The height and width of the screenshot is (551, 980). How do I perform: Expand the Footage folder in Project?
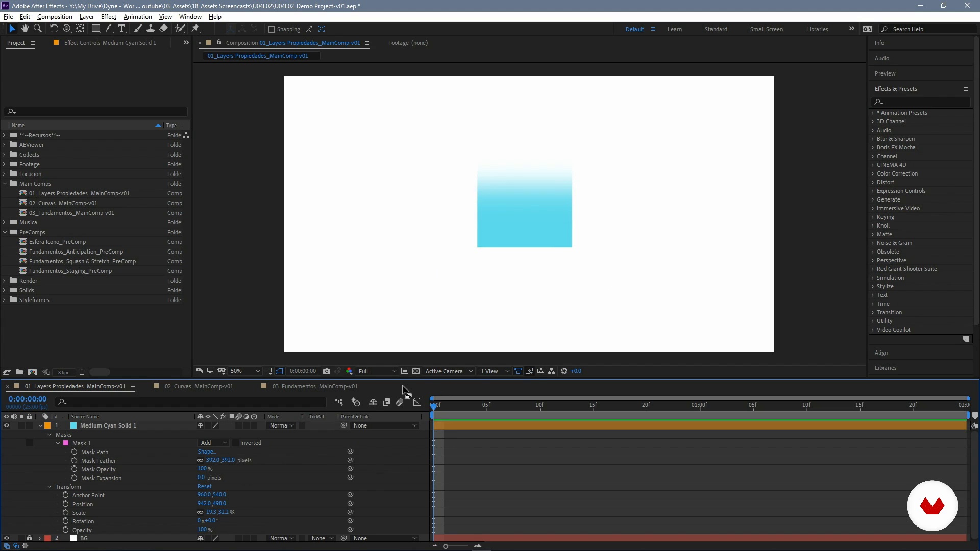5,164
